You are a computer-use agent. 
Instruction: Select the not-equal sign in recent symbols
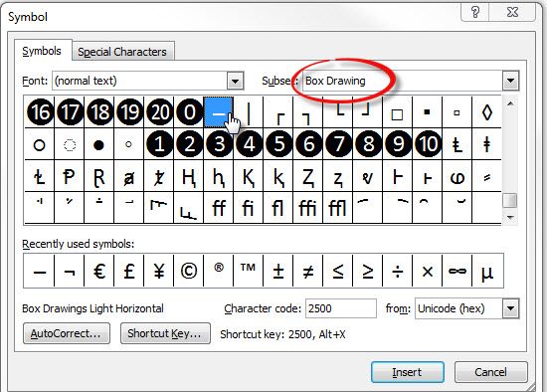click(308, 271)
